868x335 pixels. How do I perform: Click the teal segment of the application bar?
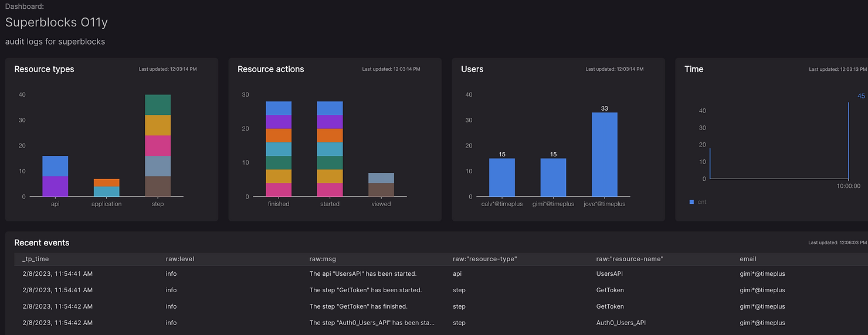coord(107,192)
